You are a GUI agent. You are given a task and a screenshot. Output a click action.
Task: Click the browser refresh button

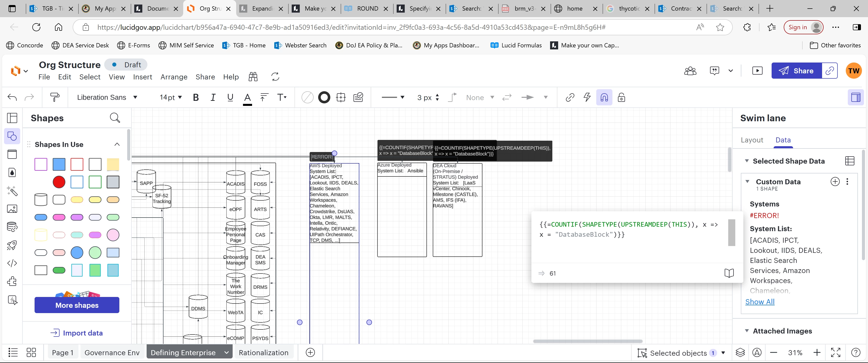[36, 27]
